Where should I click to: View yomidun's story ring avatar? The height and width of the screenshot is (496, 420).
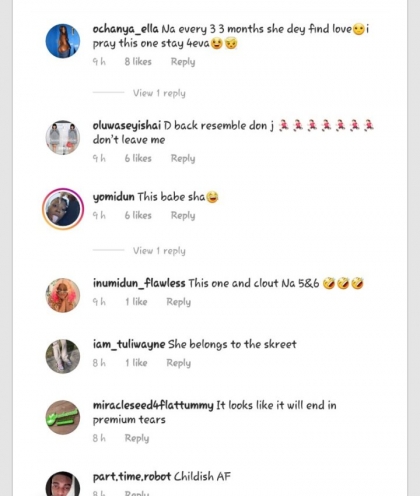[x=63, y=209]
